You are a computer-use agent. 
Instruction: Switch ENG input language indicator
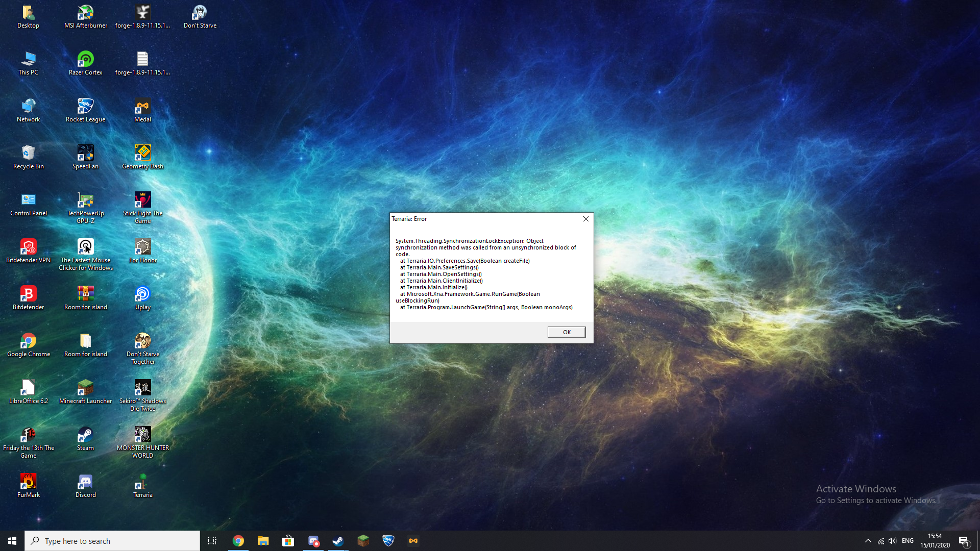[908, 541]
